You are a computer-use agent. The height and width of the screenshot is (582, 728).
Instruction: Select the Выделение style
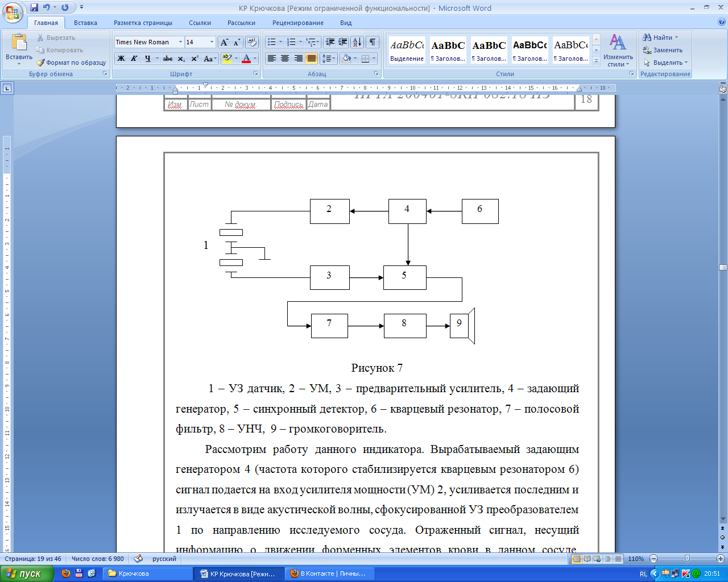coord(407,50)
